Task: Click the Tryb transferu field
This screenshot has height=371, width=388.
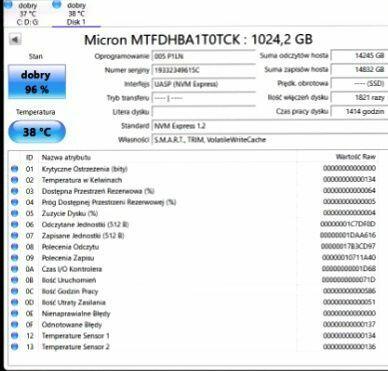Action: pyautogui.click(x=203, y=98)
